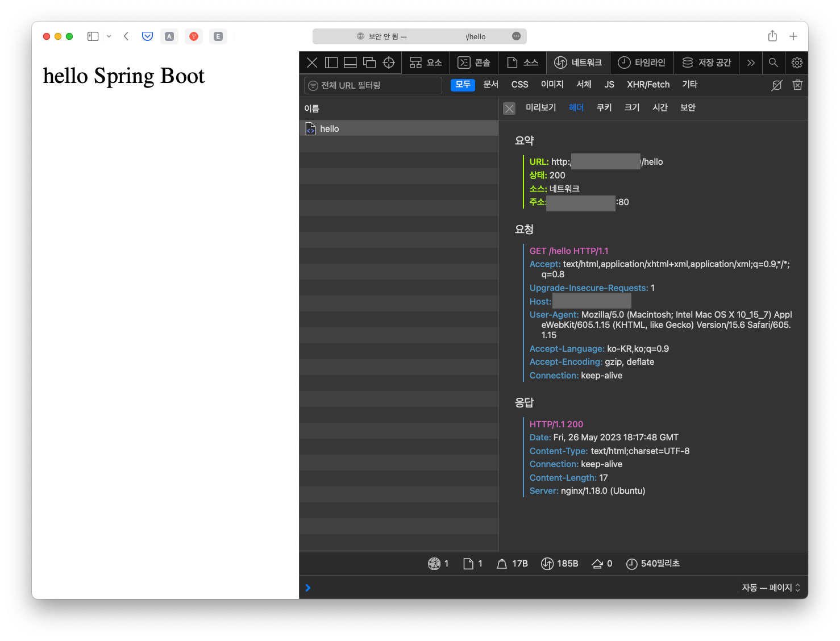Switch to 미리보기 (Preview) detail tab
The height and width of the screenshot is (641, 840).
click(x=540, y=107)
